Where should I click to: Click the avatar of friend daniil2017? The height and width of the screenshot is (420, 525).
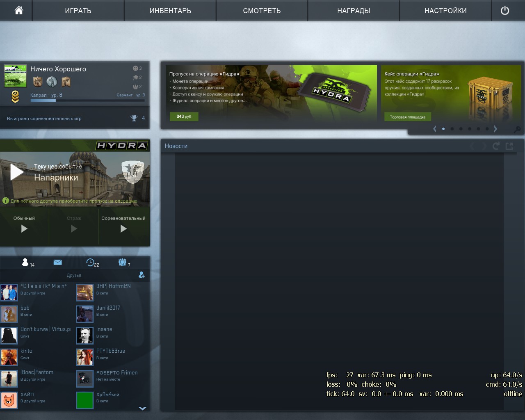click(x=85, y=314)
